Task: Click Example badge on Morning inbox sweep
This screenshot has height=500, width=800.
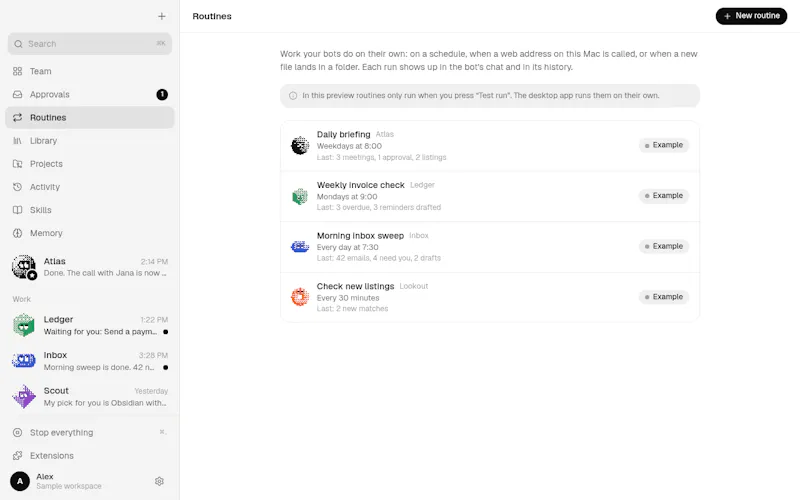Action: tap(664, 246)
